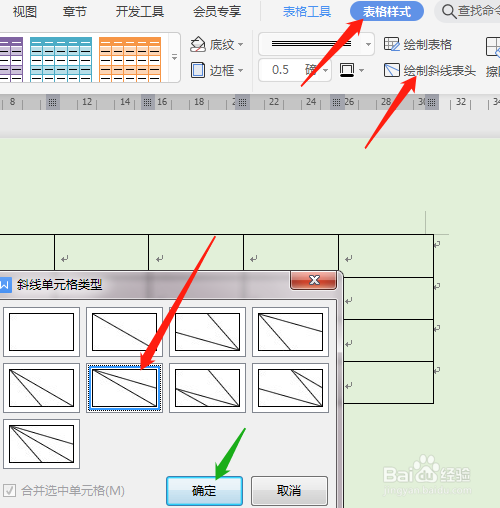Open the 底纹 dropdown arrow
This screenshot has height=508, width=500.
pos(241,44)
